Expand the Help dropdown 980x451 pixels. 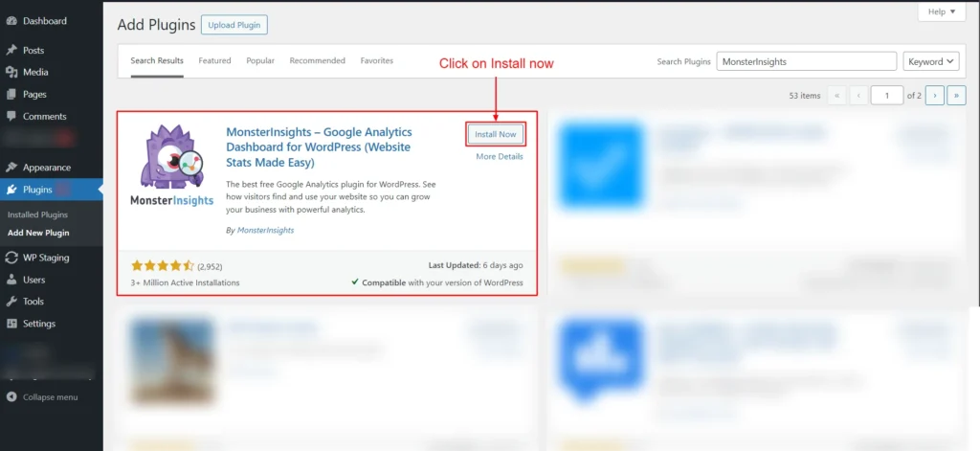pyautogui.click(x=942, y=11)
